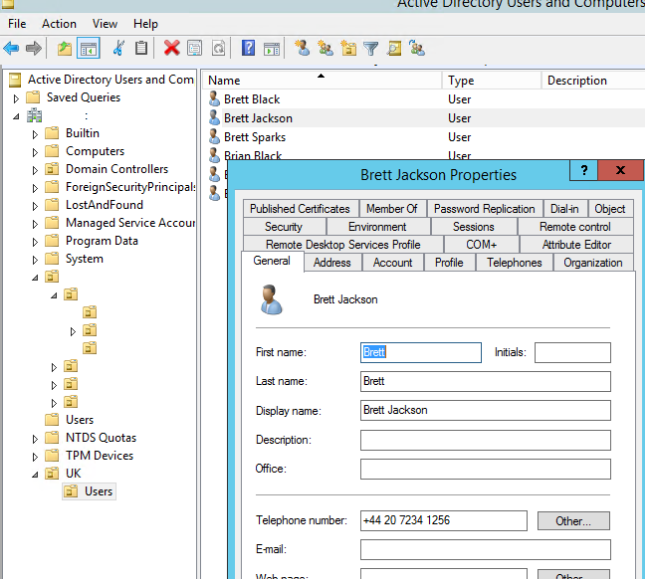Viewport: 645px width, 585px height.
Task: Open Help via blue question icon
Action: [248, 49]
